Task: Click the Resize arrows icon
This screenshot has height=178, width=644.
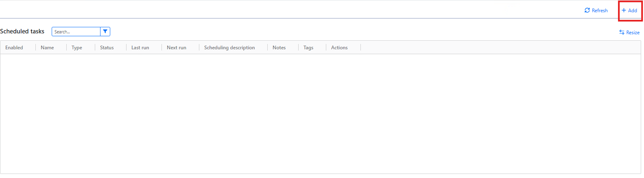Action: [x=622, y=32]
